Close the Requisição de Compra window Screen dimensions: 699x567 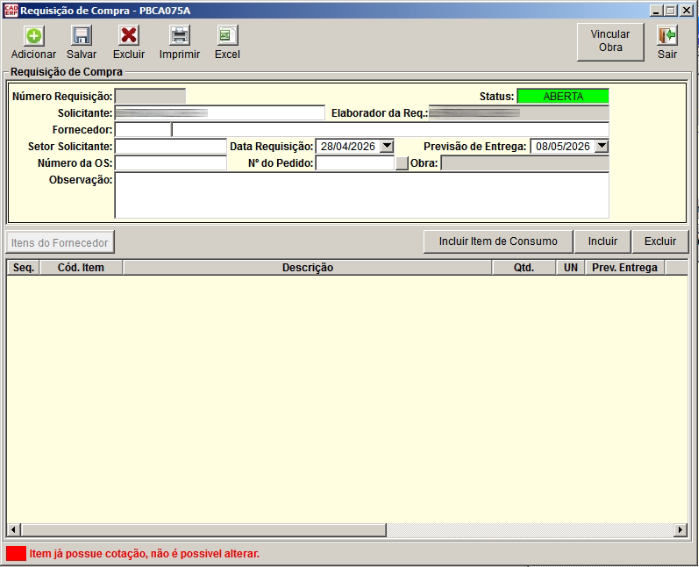pyautogui.click(x=687, y=10)
